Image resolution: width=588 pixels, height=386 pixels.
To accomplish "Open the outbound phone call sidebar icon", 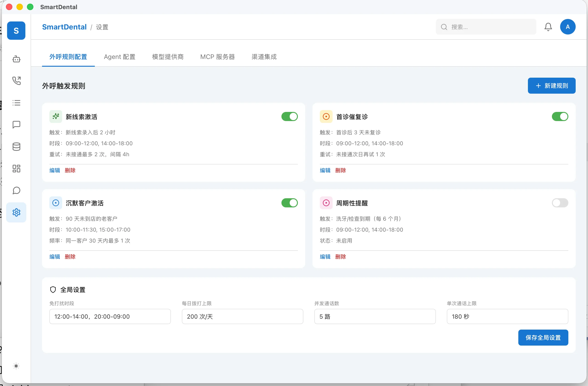I will (16, 81).
